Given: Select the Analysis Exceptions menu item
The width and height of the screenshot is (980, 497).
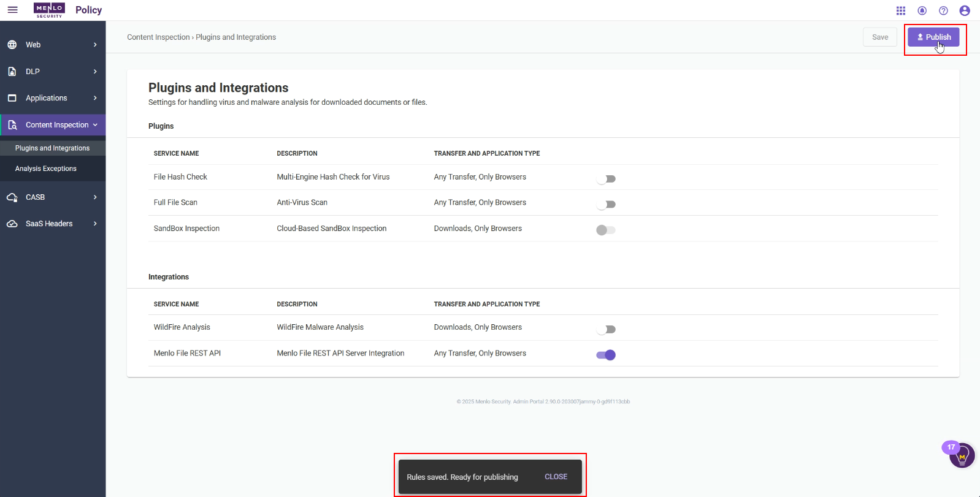Looking at the screenshot, I should tap(46, 169).
